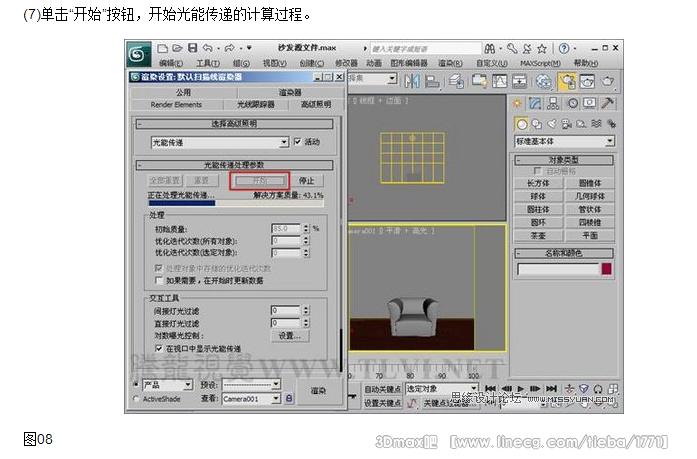This screenshot has width=697, height=459.
Task: Open the 编辑(E) menu
Action: (x=171, y=64)
